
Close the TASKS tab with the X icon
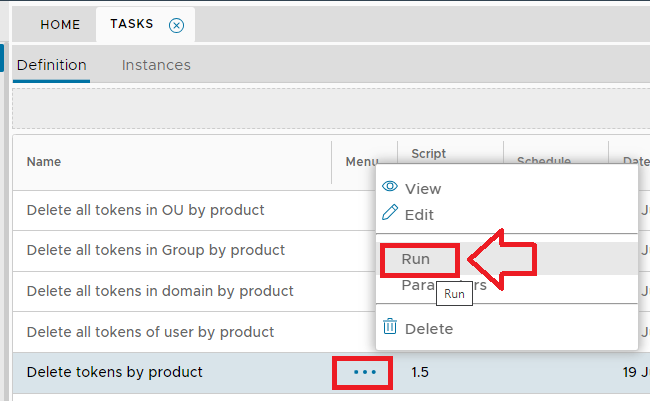coord(176,26)
